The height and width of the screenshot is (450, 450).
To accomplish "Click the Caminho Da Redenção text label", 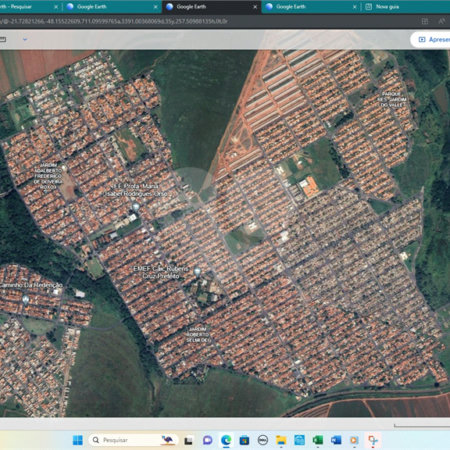I will point(31,285).
